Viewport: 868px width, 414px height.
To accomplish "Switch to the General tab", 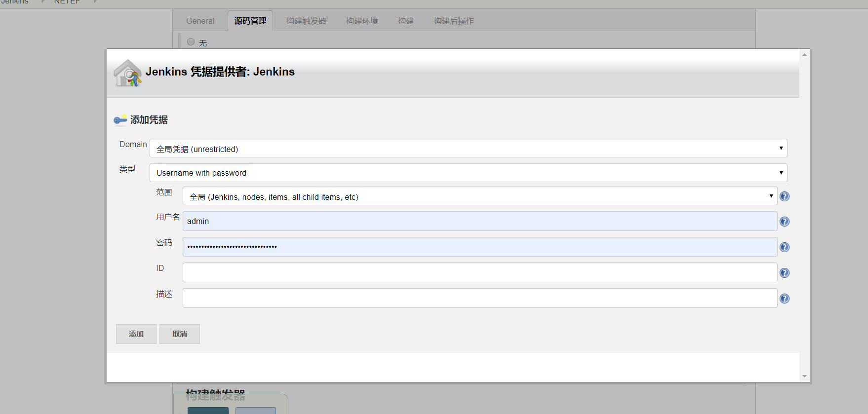I will coord(200,21).
